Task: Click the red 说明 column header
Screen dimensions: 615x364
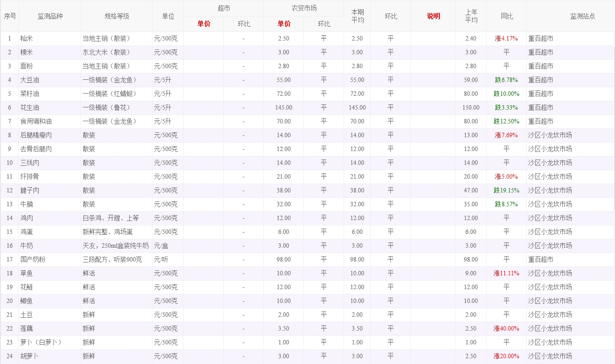Action: (433, 16)
